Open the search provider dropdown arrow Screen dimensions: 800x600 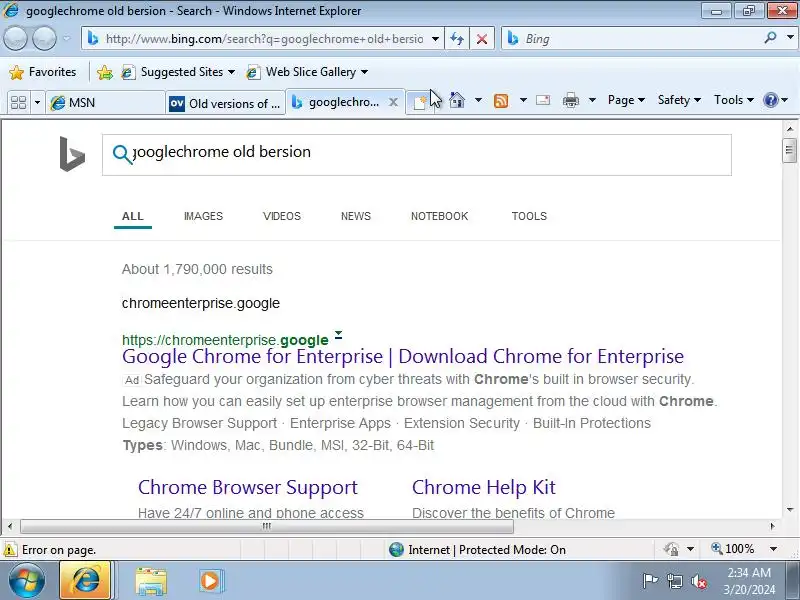790,37
